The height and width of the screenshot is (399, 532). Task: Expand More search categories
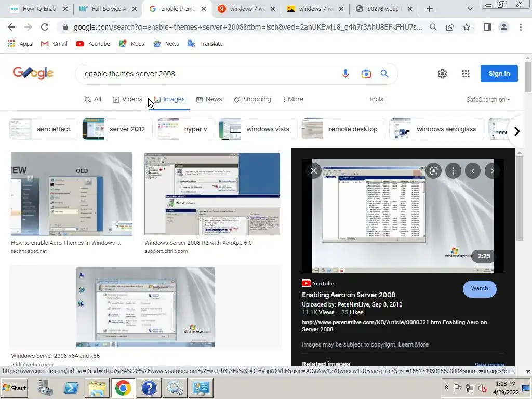coord(293,99)
